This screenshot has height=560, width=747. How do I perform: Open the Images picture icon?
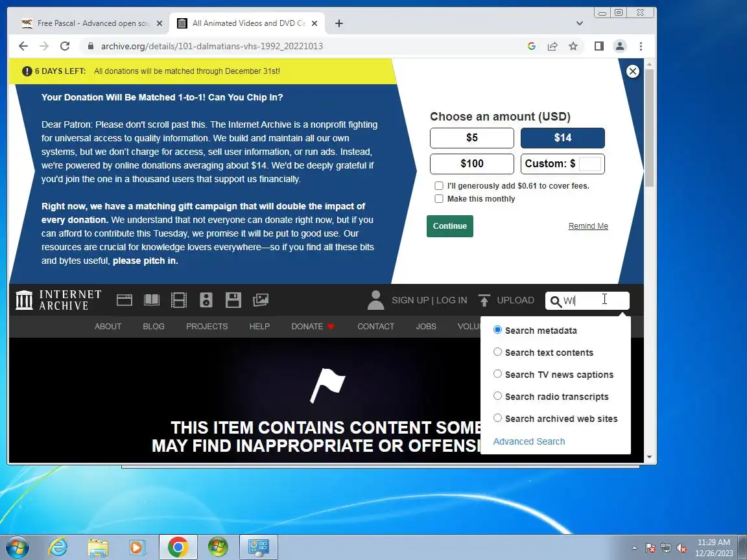pos(261,300)
